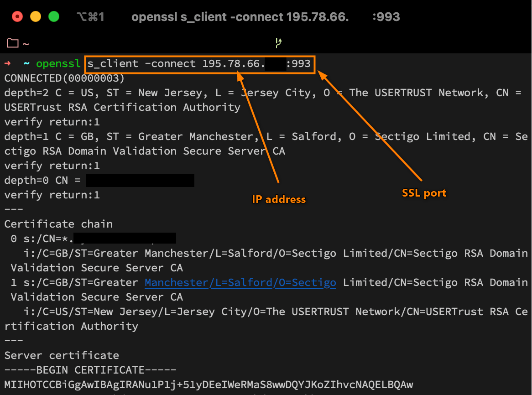532x395 pixels.
Task: Click the git branch icon in status bar
Action: (279, 43)
